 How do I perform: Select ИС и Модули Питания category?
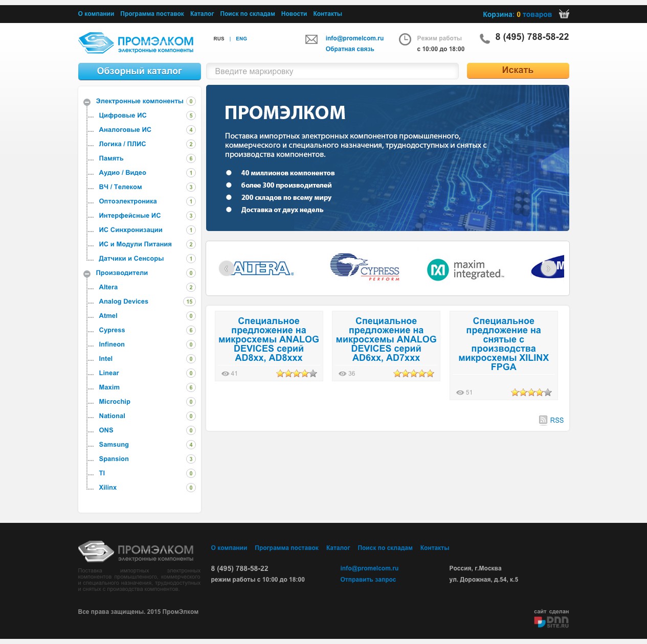point(135,244)
